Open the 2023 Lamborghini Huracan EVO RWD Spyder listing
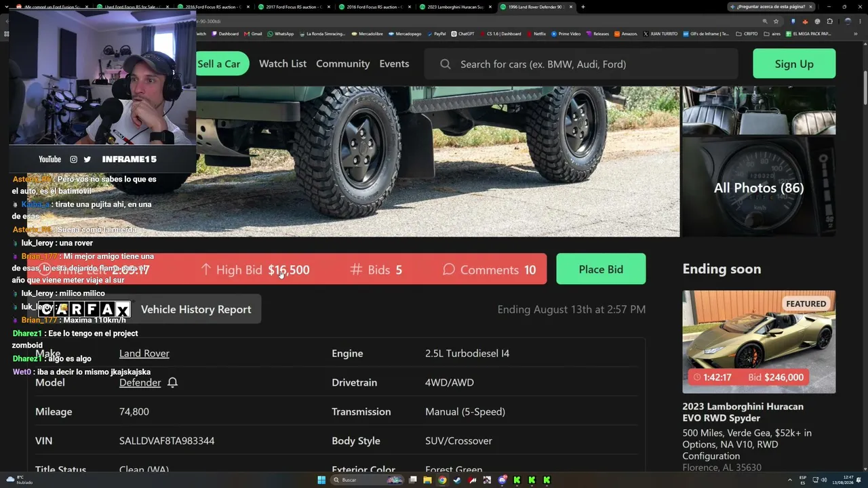 pos(743,412)
